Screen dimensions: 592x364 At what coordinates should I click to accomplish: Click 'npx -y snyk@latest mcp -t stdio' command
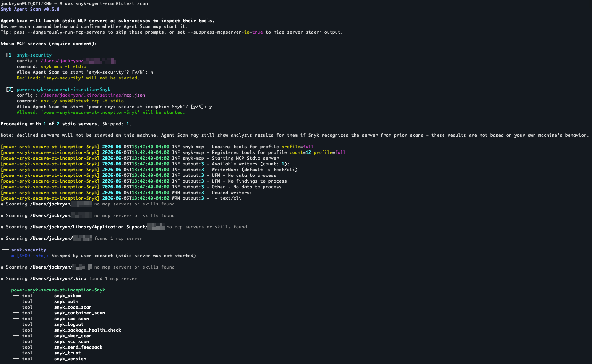pyautogui.click(x=82, y=101)
